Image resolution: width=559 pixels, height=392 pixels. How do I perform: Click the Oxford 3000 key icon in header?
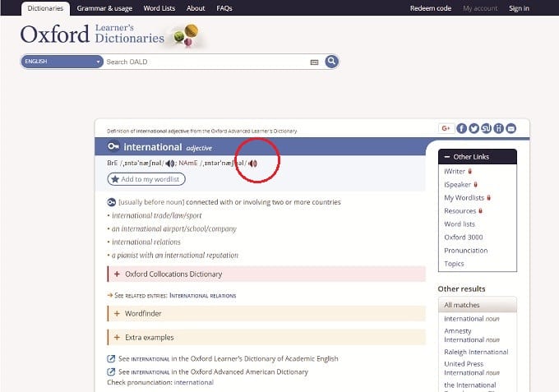[x=113, y=146]
